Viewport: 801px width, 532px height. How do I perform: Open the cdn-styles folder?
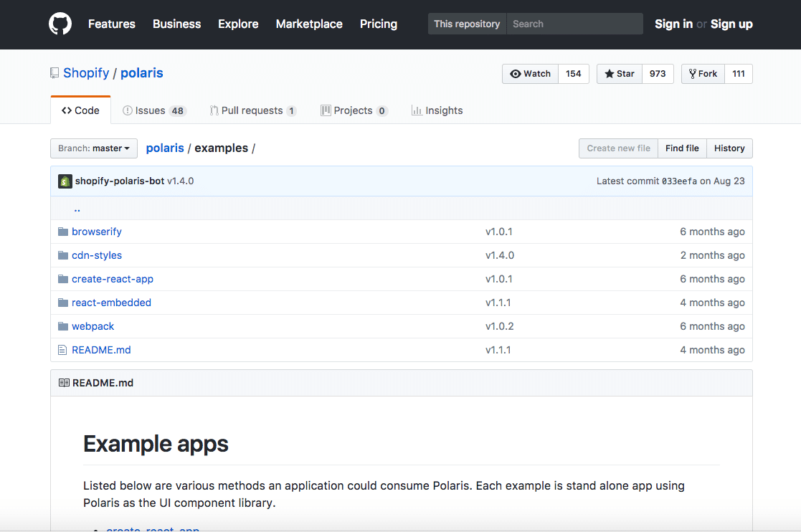pyautogui.click(x=97, y=255)
